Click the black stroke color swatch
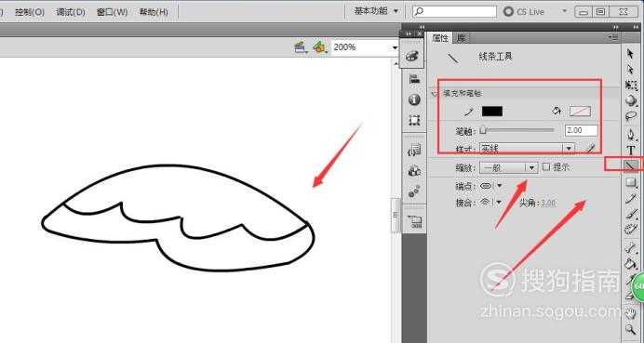 pos(492,112)
